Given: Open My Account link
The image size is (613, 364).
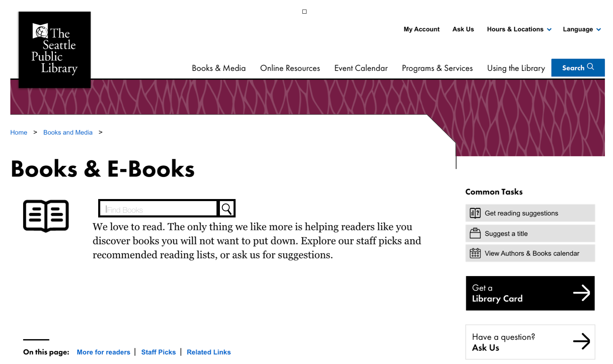Looking at the screenshot, I should 421,29.
